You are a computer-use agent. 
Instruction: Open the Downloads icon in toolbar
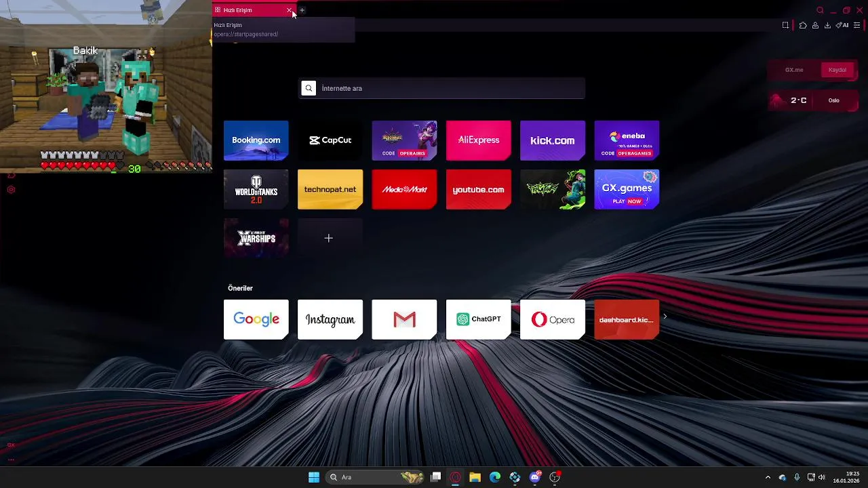[x=827, y=25]
